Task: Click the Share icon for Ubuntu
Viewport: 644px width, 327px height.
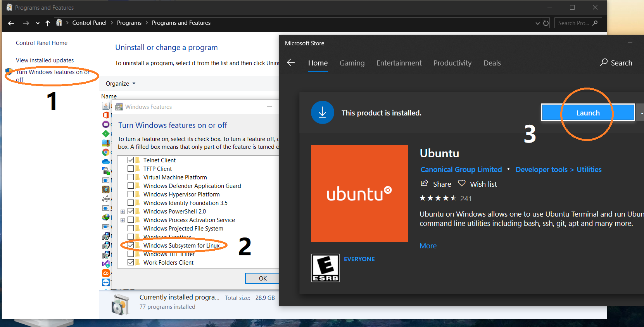Action: tap(425, 183)
